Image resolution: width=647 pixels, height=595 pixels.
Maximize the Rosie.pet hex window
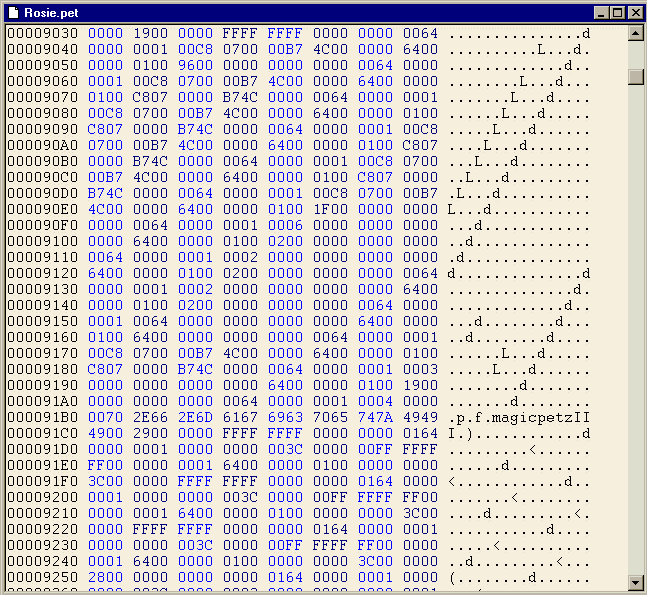click(617, 13)
